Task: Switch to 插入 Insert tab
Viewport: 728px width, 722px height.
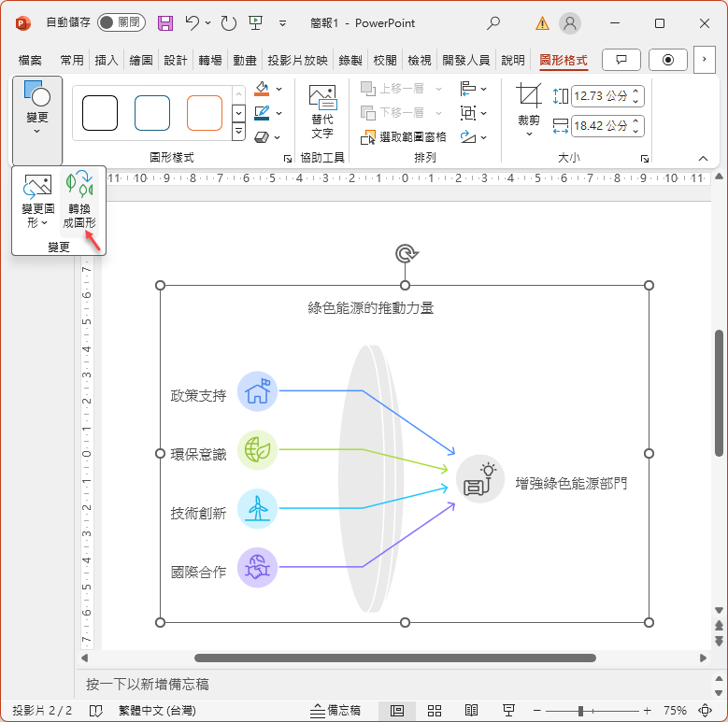Action: (107, 61)
